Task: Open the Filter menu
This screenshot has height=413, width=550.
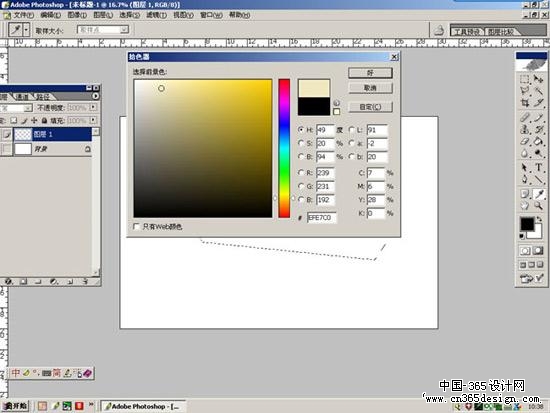Action: coord(156,15)
